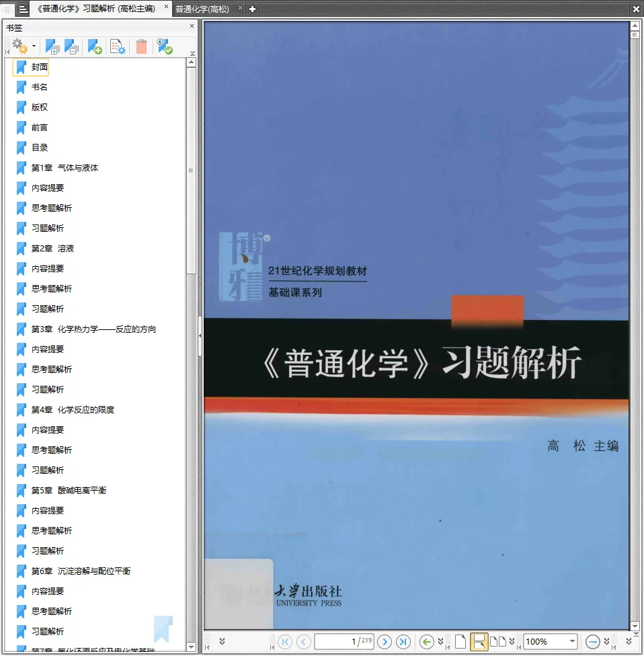Go to 第3章 化学热力学——反应的方向
This screenshot has height=656, width=644.
point(93,329)
